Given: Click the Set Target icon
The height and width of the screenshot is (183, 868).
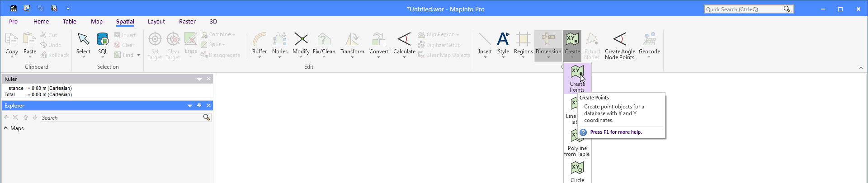Looking at the screenshot, I should [155, 39].
